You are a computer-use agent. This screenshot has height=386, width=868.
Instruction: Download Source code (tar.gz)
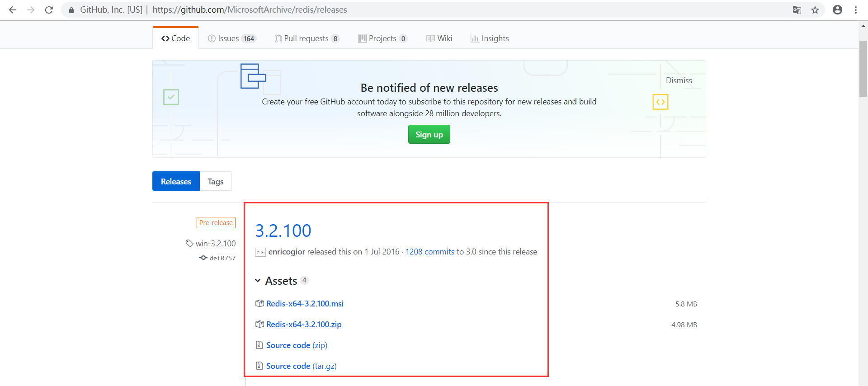tap(301, 366)
